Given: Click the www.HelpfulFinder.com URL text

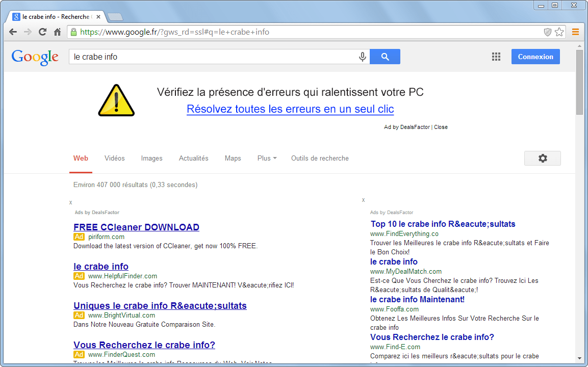Looking at the screenshot, I should point(122,276).
